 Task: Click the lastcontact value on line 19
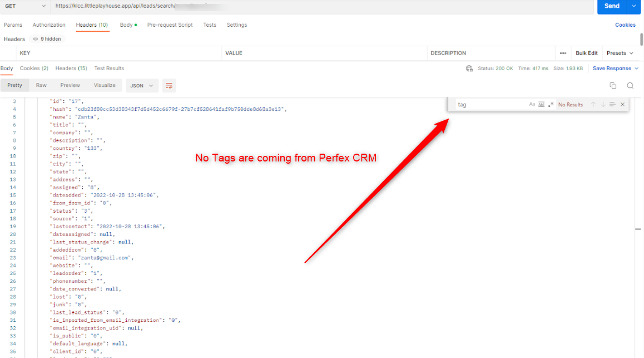pos(130,227)
